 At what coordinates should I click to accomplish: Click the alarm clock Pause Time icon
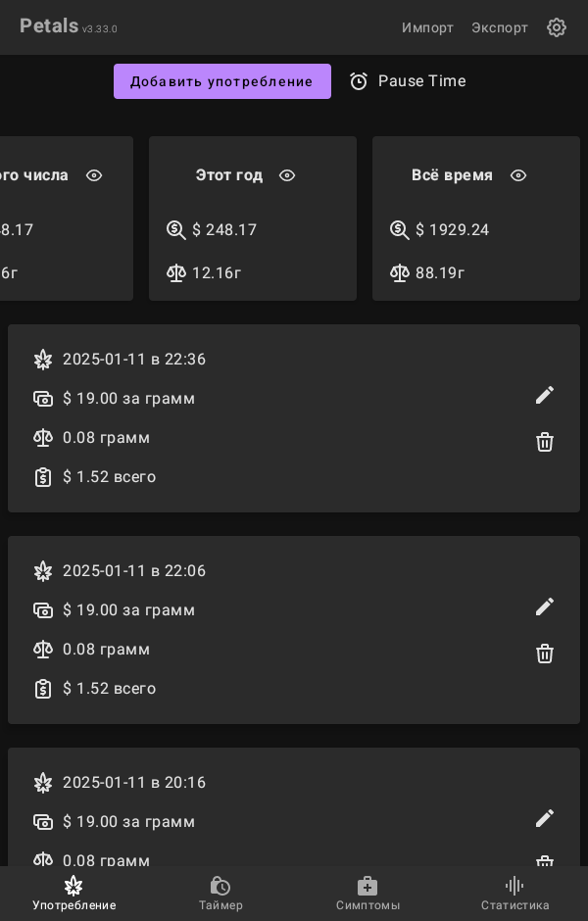(359, 81)
